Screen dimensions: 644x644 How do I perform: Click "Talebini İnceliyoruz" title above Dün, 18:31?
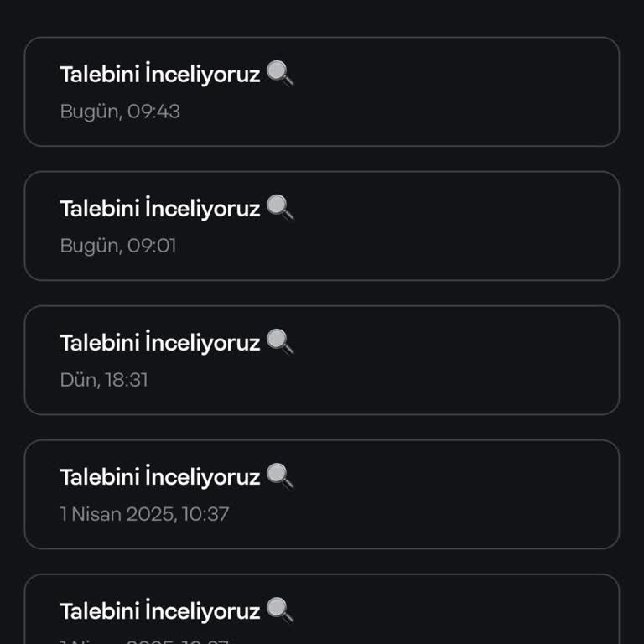click(x=160, y=343)
